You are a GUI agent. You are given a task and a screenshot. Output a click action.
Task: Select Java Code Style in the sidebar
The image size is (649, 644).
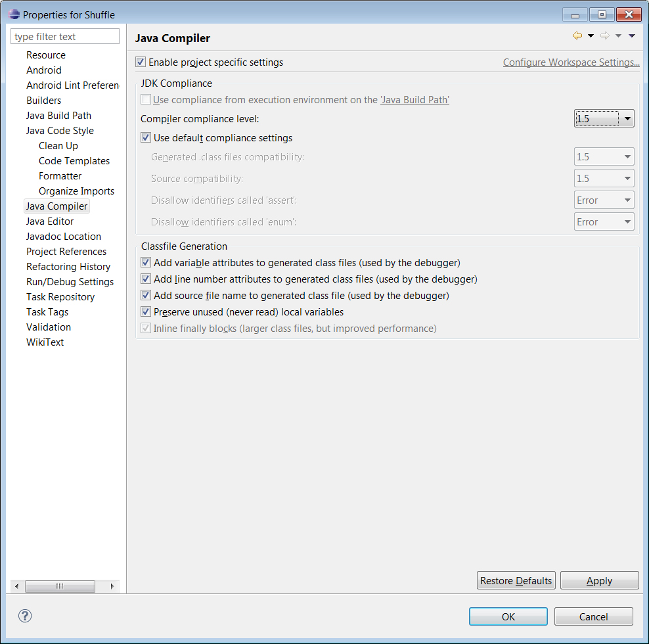coord(60,130)
